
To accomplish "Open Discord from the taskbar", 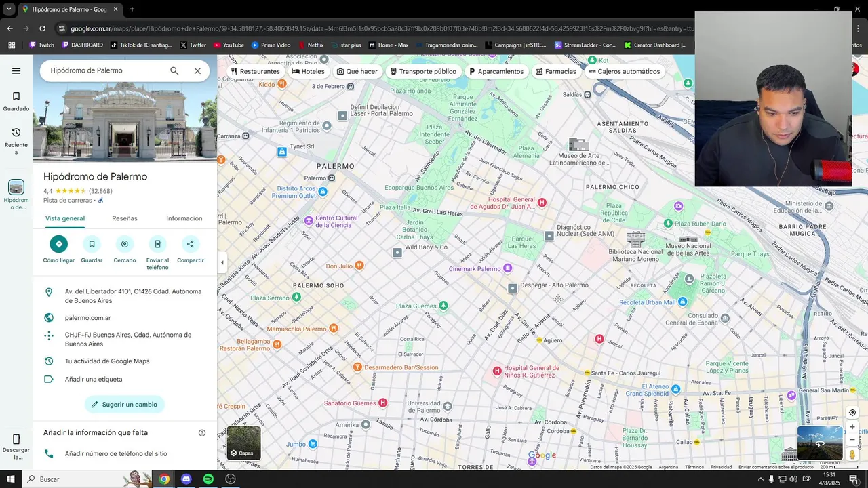I will [x=186, y=479].
